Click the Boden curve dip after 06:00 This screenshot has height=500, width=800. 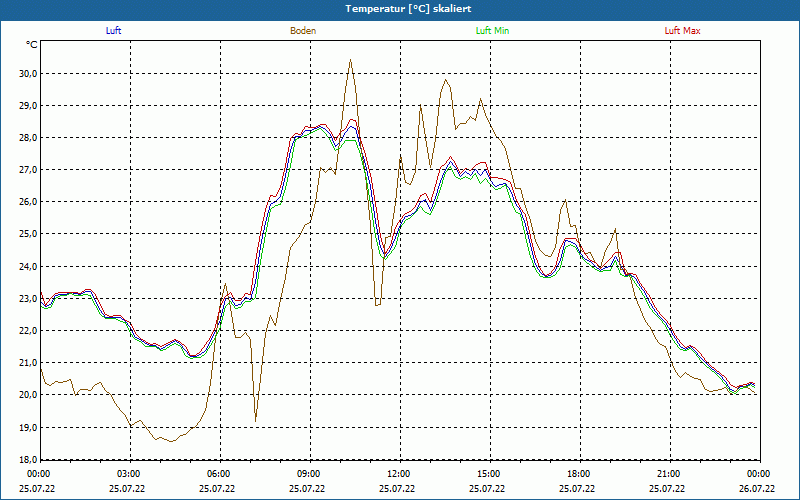coord(256,420)
